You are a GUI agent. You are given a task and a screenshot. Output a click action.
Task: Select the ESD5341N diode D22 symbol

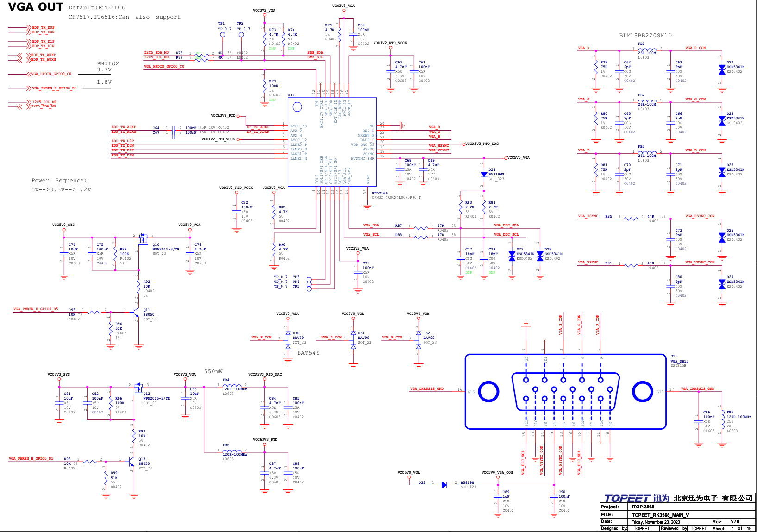point(721,69)
